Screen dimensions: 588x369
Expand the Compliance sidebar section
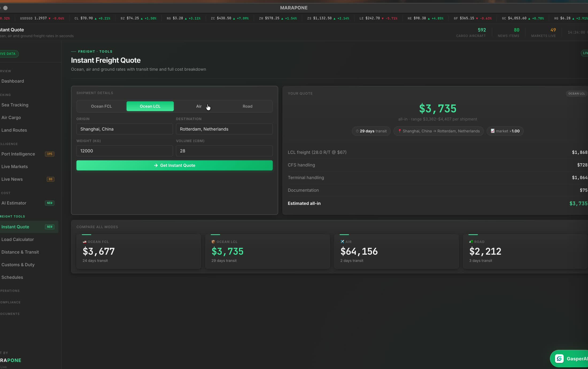[x=10, y=302]
